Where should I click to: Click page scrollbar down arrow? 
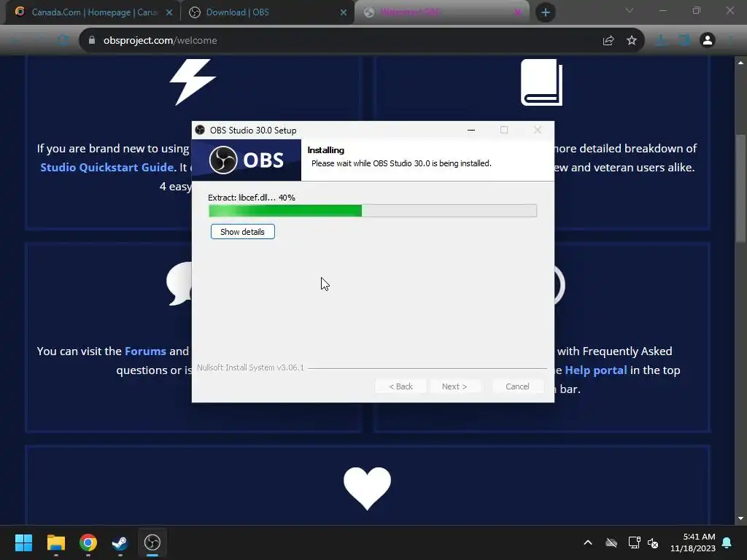click(740, 518)
